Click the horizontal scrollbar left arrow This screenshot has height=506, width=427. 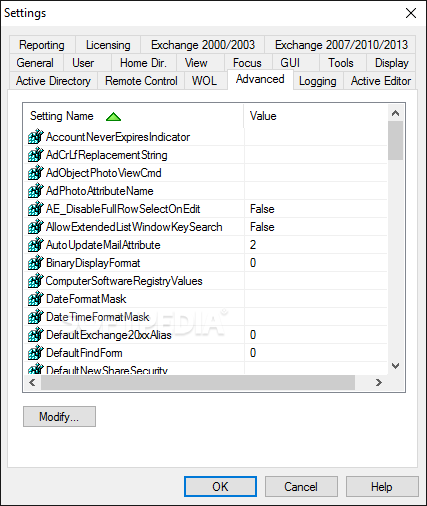click(x=32, y=382)
